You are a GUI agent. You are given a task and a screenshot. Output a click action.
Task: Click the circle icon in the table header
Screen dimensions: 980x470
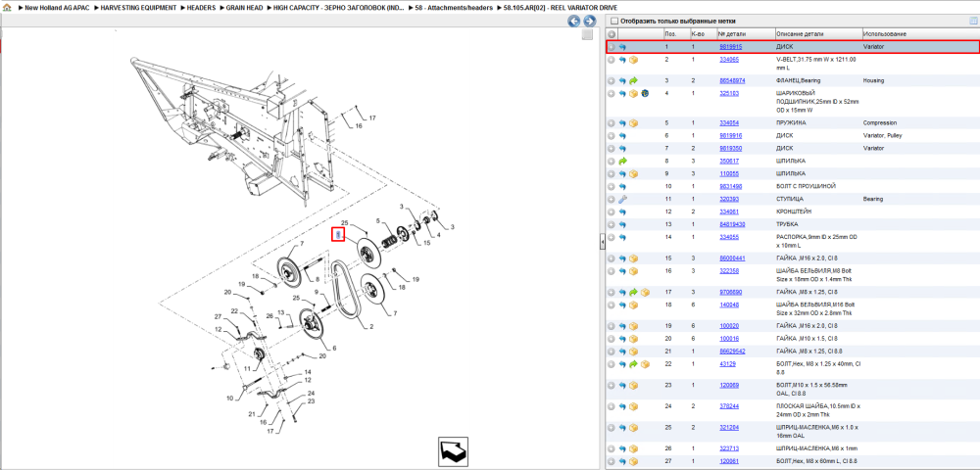click(612, 33)
